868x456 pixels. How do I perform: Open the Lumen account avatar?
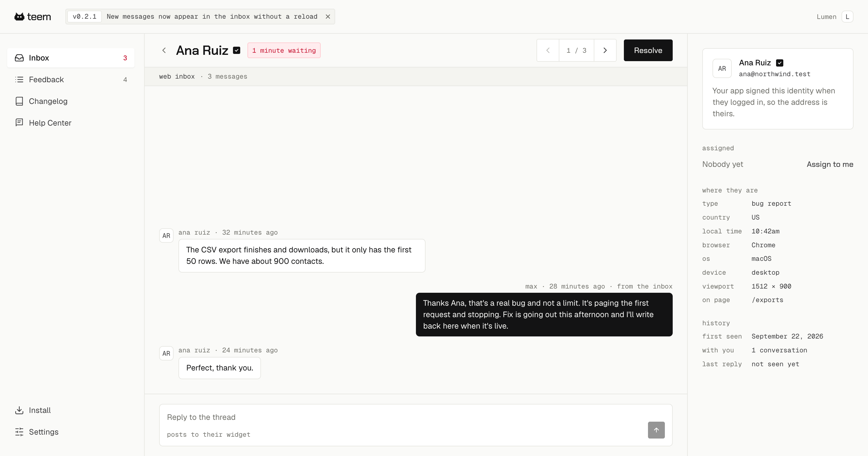pyautogui.click(x=847, y=17)
